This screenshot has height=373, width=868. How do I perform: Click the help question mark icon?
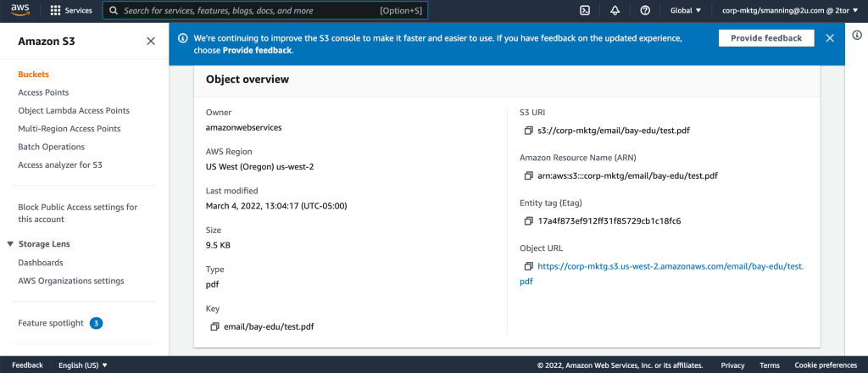(x=645, y=11)
